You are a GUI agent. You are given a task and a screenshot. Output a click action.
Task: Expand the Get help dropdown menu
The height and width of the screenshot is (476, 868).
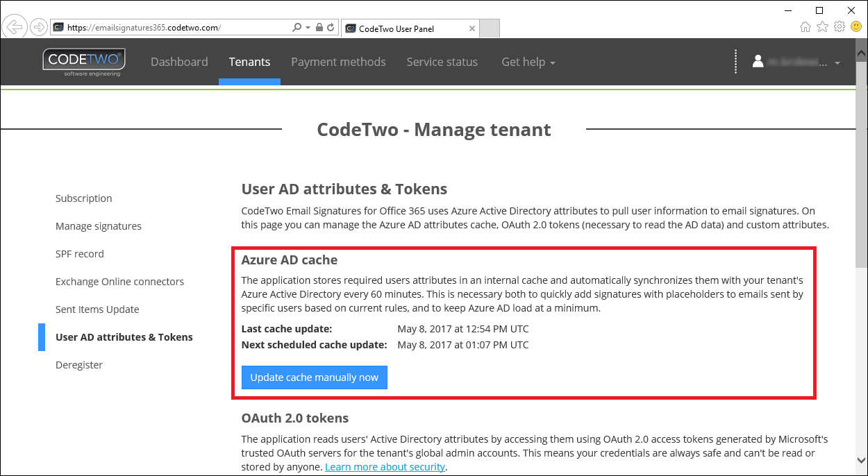[x=528, y=62]
